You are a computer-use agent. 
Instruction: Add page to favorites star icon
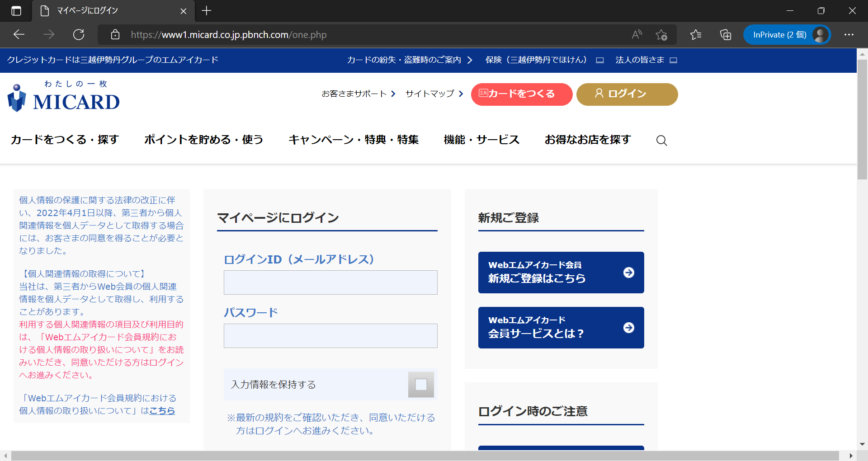click(661, 35)
